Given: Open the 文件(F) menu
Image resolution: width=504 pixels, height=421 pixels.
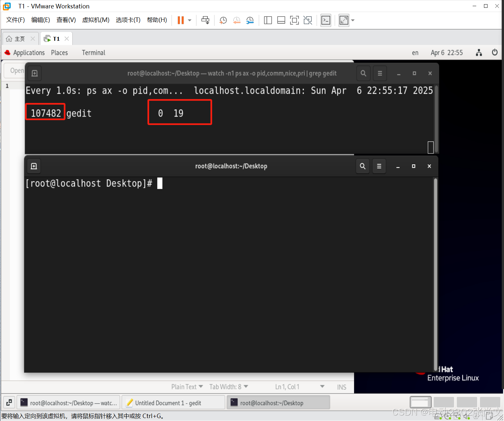Looking at the screenshot, I should click(16, 20).
